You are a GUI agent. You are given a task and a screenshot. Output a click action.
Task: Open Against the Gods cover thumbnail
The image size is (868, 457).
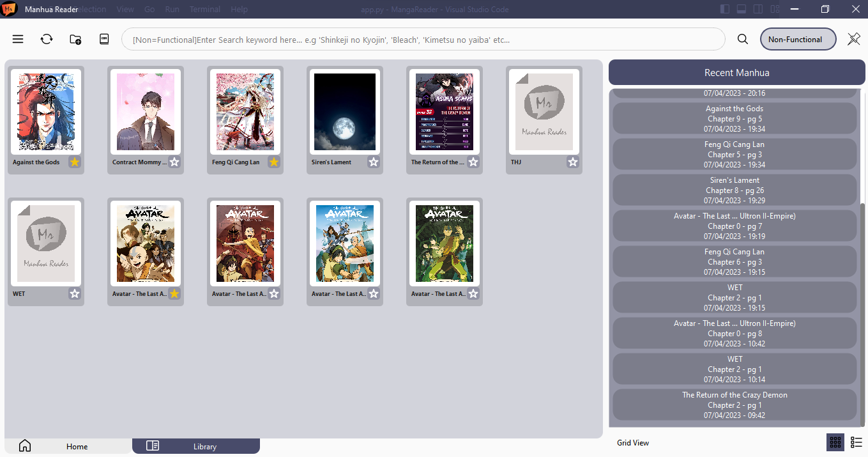coord(46,112)
